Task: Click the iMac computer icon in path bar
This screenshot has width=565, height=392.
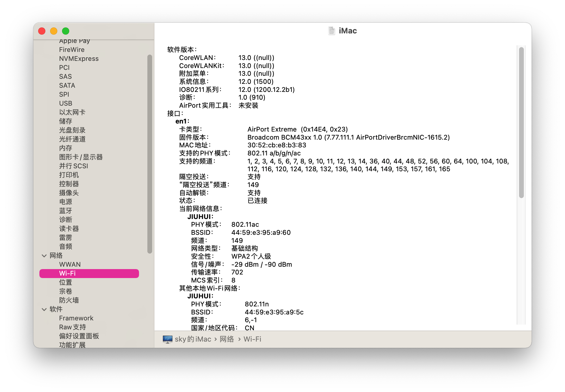Action: click(x=168, y=339)
